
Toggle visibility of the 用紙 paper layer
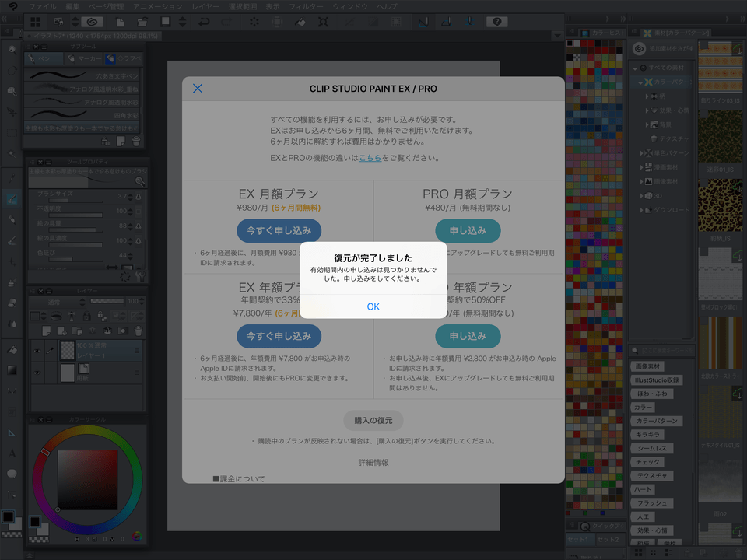click(x=37, y=372)
